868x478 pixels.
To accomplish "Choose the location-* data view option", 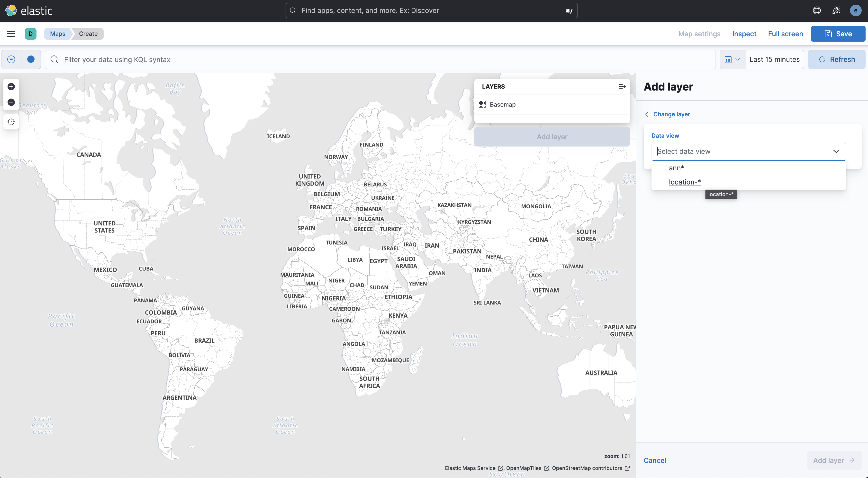I will point(748,182).
